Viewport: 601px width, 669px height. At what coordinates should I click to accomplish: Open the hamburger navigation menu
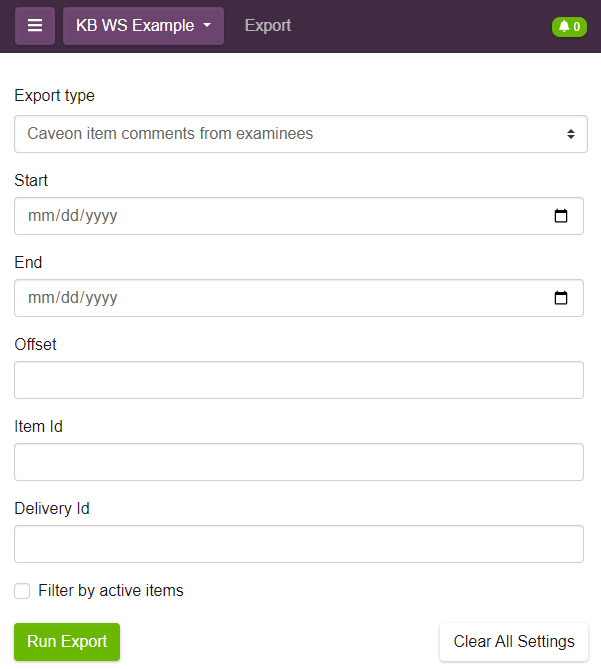35,26
